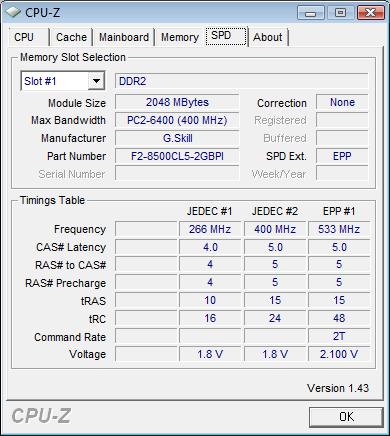The width and height of the screenshot is (390, 436).
Task: Close the CPU-Z window
Action: [370, 13]
